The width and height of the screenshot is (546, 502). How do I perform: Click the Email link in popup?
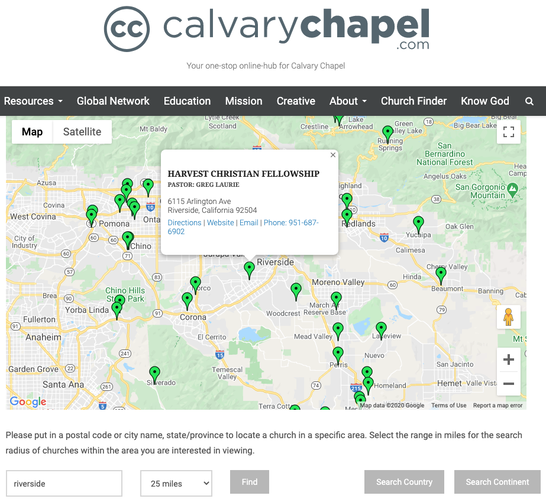point(249,223)
